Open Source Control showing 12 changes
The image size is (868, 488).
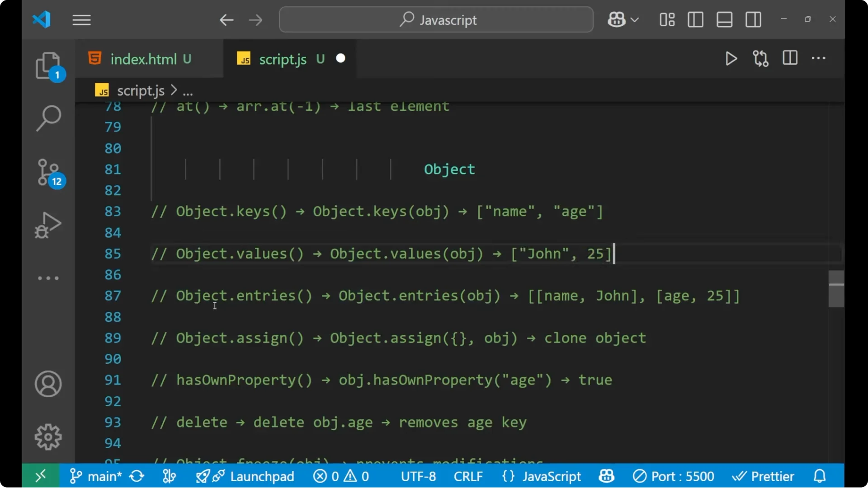pyautogui.click(x=48, y=173)
